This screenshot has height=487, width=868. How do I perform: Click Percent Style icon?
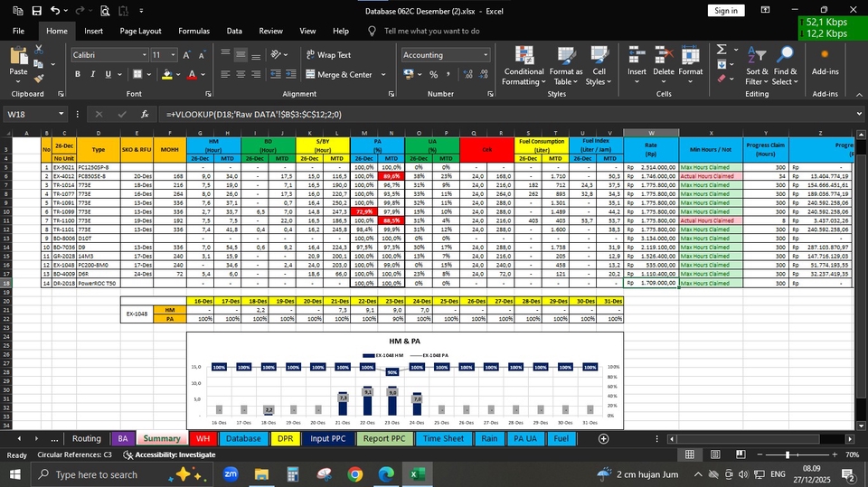tap(433, 74)
